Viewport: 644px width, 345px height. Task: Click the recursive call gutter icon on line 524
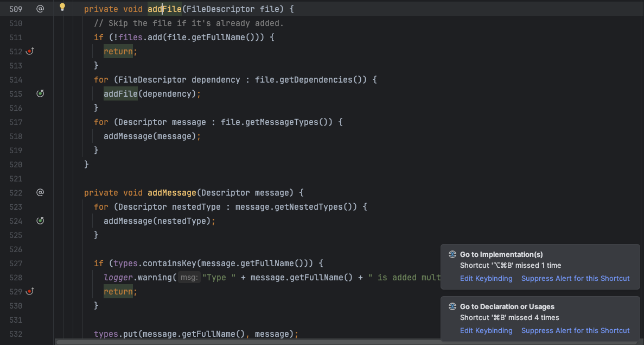40,221
